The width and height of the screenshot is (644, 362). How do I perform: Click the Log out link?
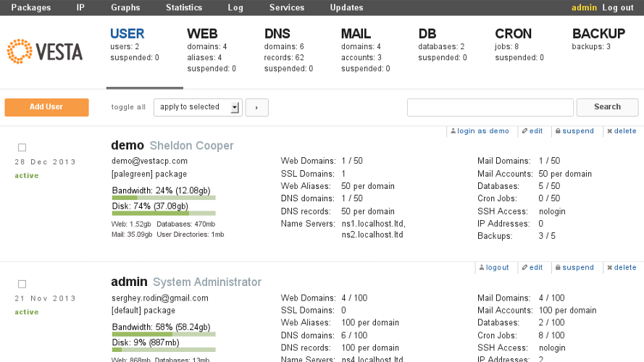(617, 8)
